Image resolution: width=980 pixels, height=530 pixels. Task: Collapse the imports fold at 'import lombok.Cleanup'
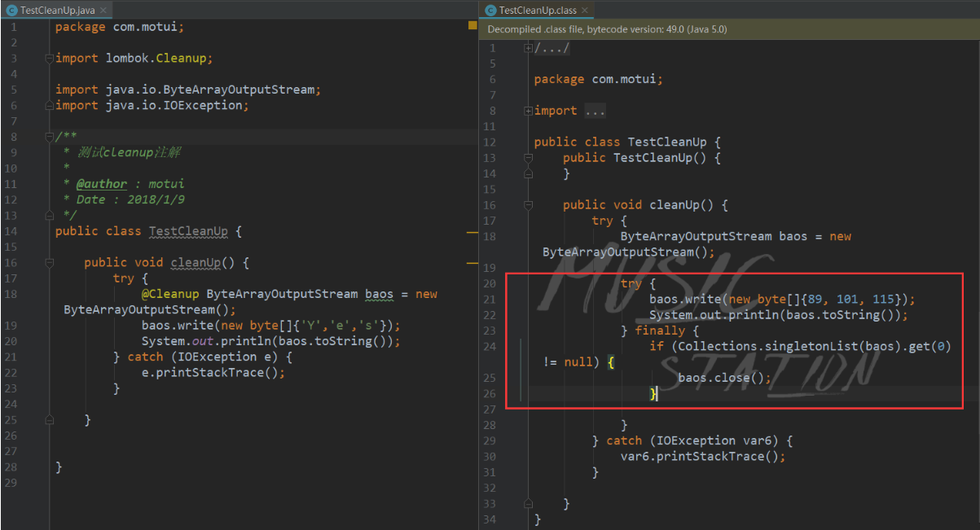click(50, 59)
